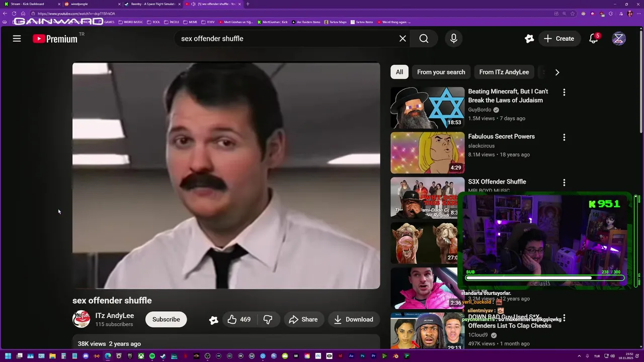Open the WEIRD MUSIC bookmarks folder
Viewport: 644px width, 362px height.
pyautogui.click(x=131, y=22)
